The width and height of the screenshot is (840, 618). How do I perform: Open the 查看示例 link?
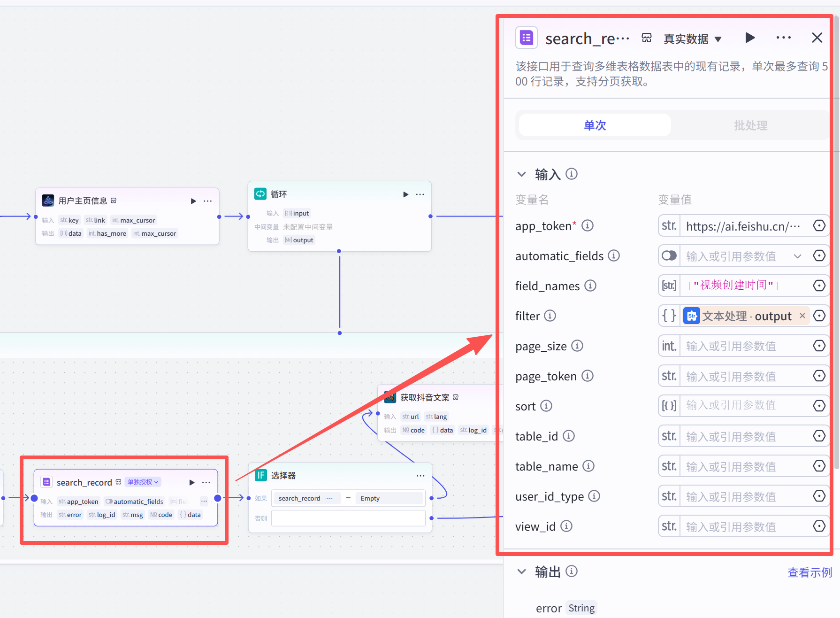[x=809, y=572]
